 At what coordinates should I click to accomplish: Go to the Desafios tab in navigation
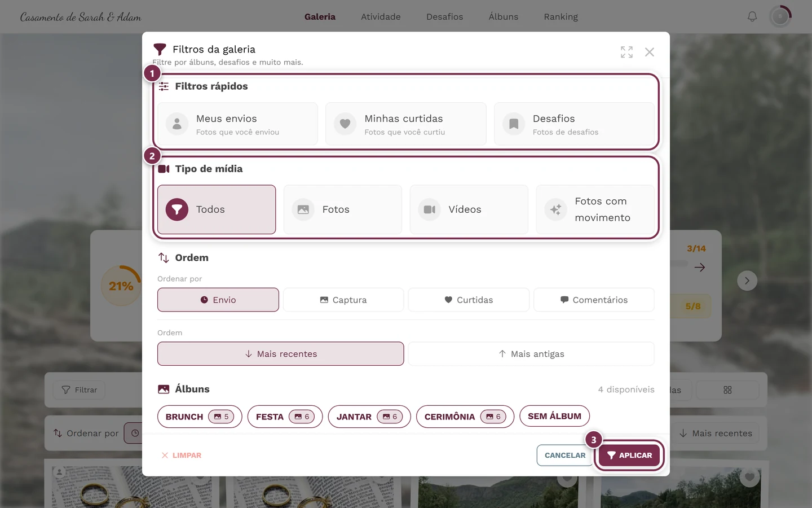444,17
